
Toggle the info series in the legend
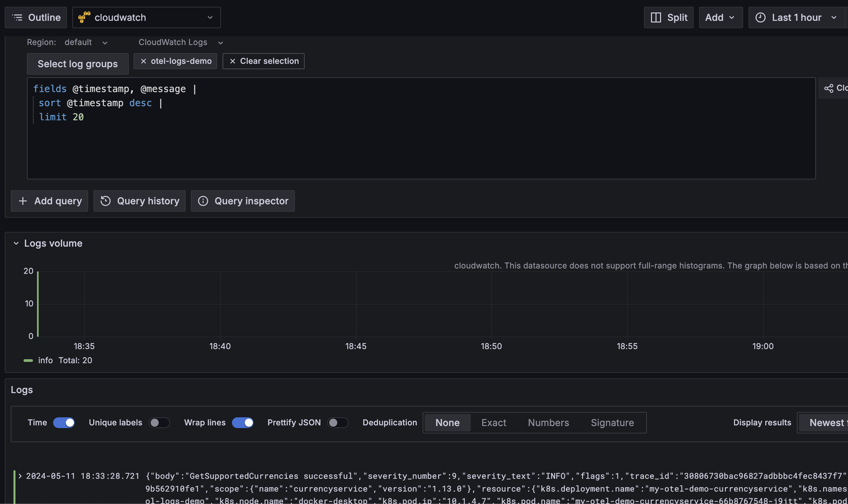[x=45, y=360]
